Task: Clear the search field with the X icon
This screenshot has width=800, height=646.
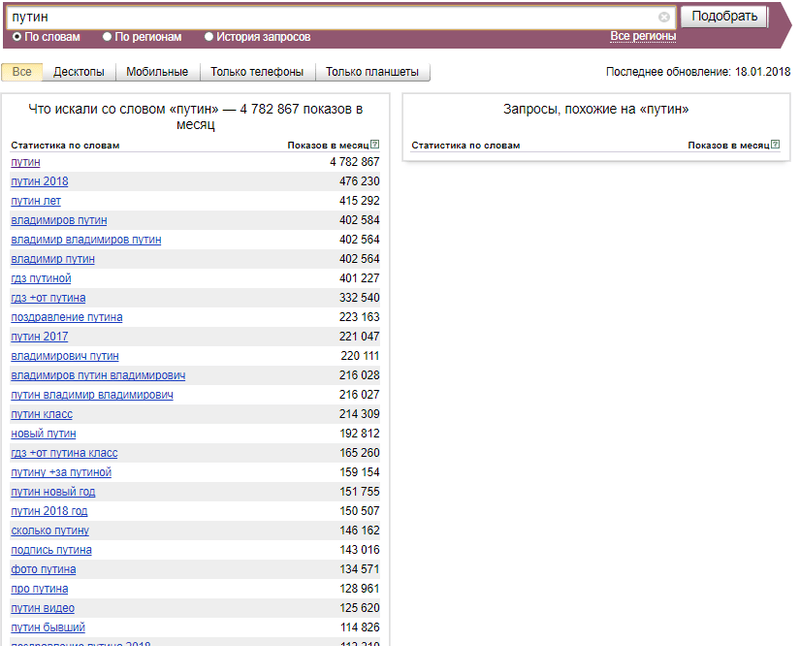Action: pos(664,17)
